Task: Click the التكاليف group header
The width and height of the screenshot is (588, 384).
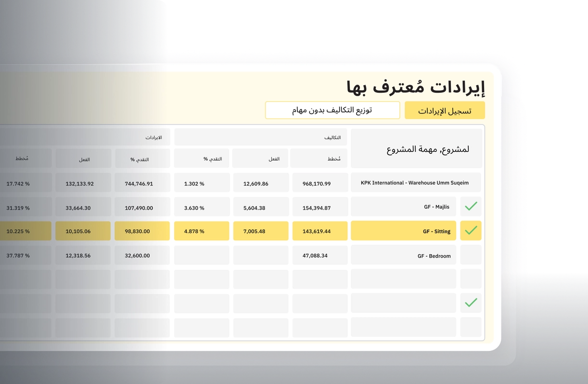Action: click(x=260, y=137)
